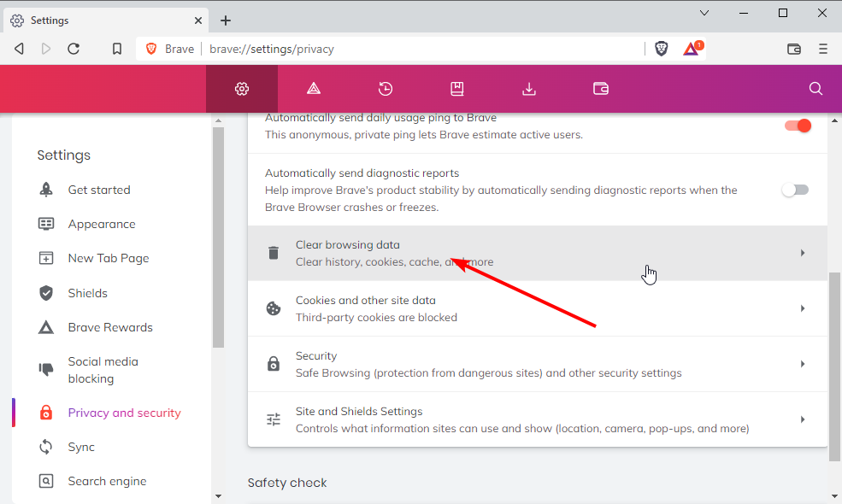This screenshot has width=842, height=504.
Task: Click the back navigation arrow
Action: (19, 49)
